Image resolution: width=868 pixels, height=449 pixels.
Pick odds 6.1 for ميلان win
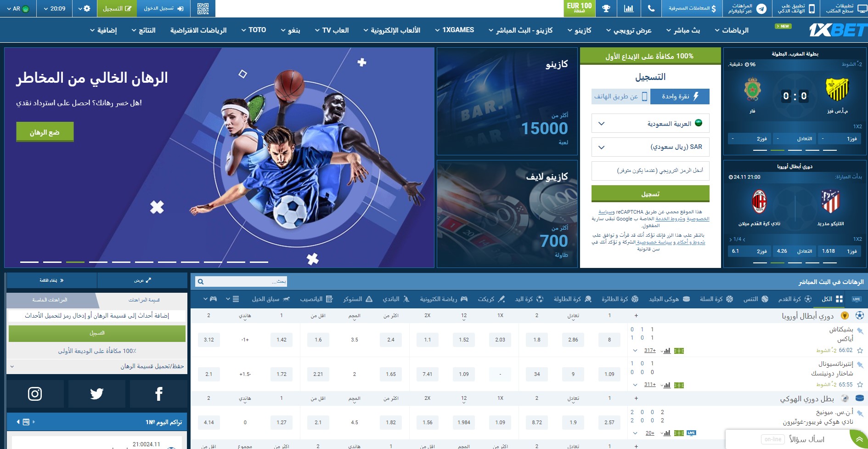[x=749, y=251]
